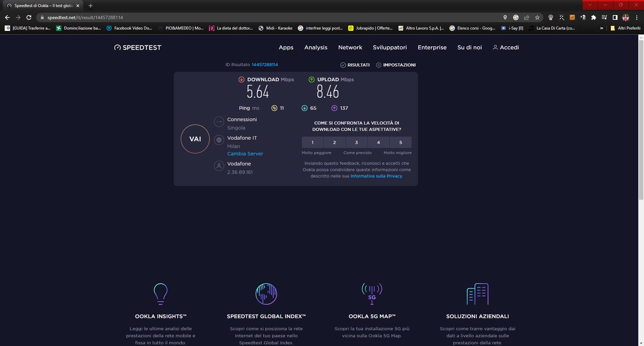Rate download speed as 5
Screen dimensions: 644x346
click(400, 142)
